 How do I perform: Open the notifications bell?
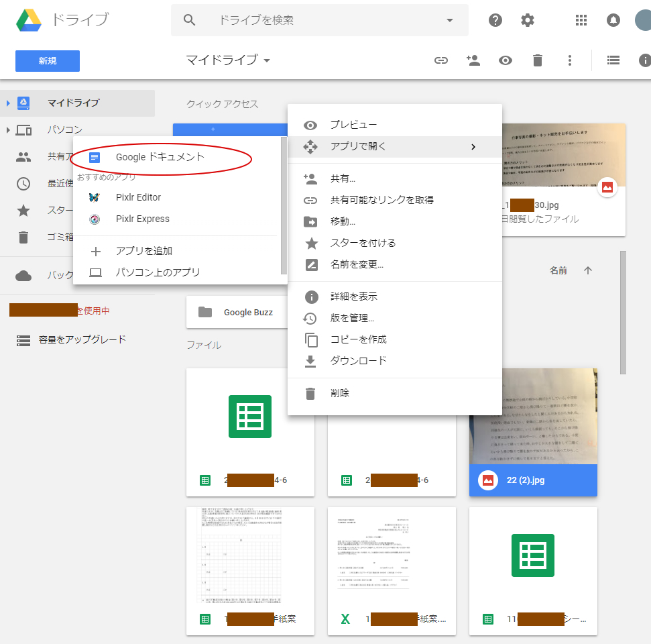click(613, 20)
